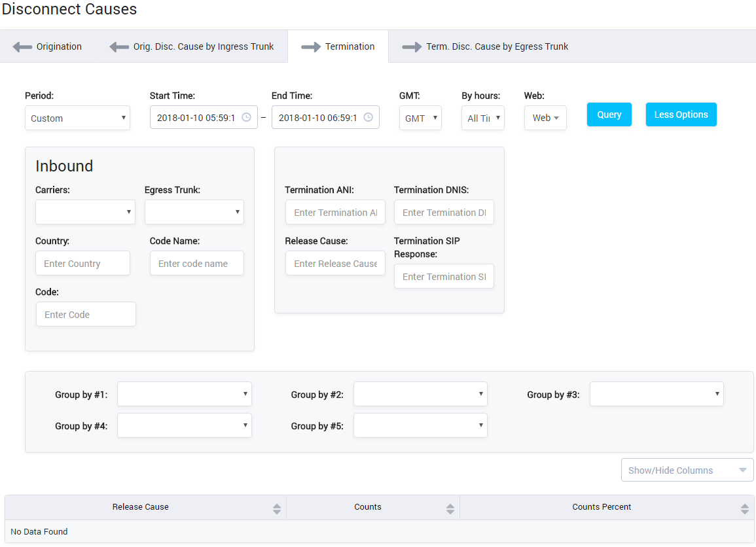Open the Group by #3 dropdown
Image resolution: width=756 pixels, height=547 pixels.
(656, 394)
